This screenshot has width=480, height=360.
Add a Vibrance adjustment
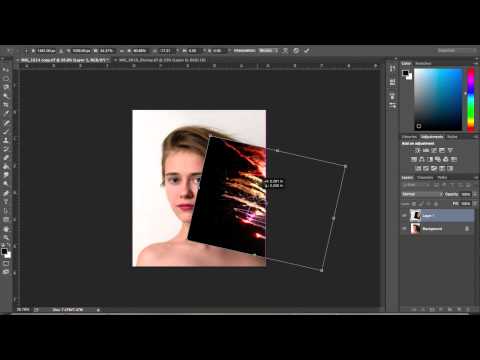click(450, 151)
